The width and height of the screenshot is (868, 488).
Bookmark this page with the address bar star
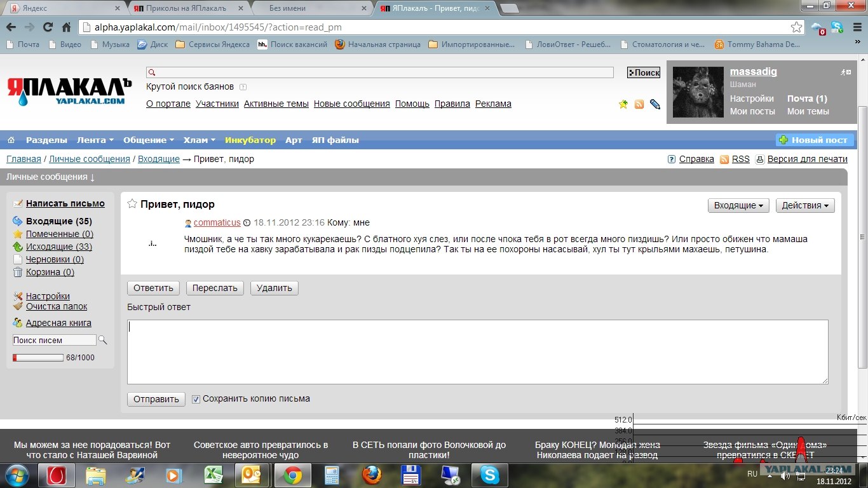click(x=796, y=27)
